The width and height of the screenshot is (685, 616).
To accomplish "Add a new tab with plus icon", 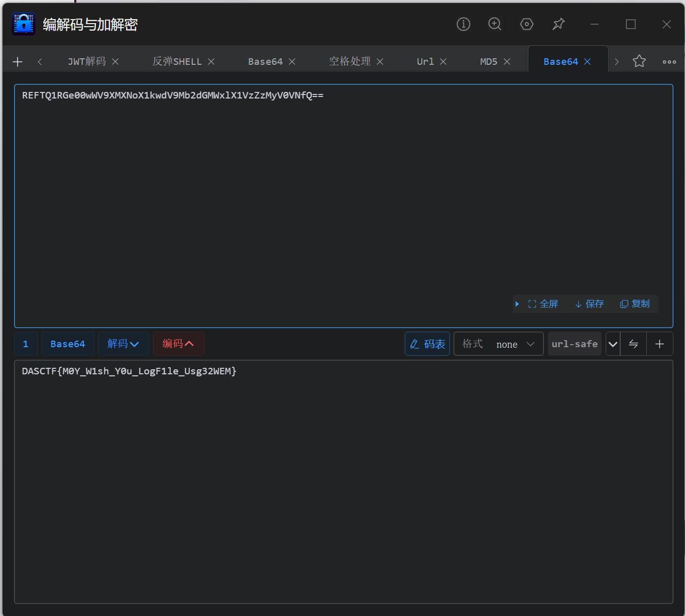I will [18, 62].
